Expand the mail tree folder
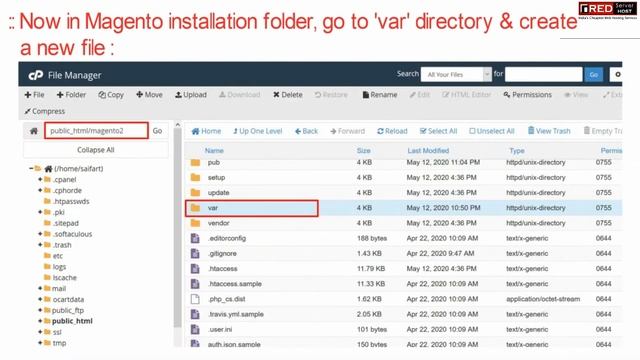Image resolution: width=640 pixels, height=360 pixels. (x=40, y=288)
